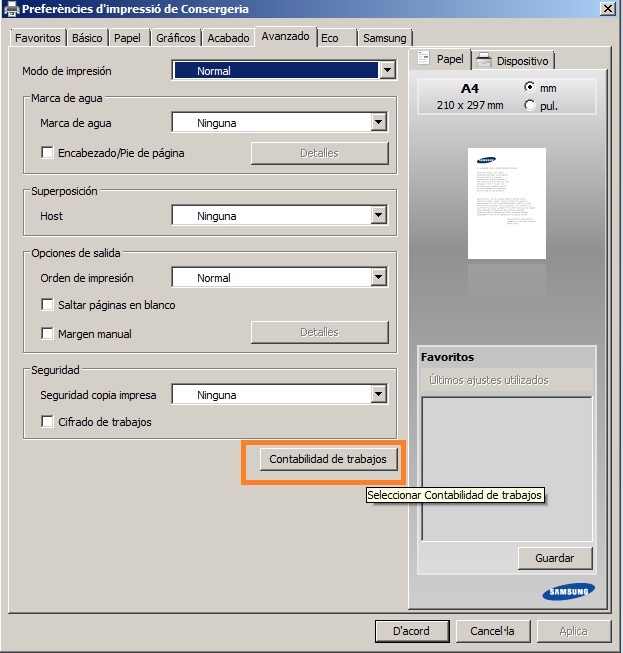The height and width of the screenshot is (653, 623).
Task: Click the A4 page preview thumbnail
Action: [x=507, y=203]
